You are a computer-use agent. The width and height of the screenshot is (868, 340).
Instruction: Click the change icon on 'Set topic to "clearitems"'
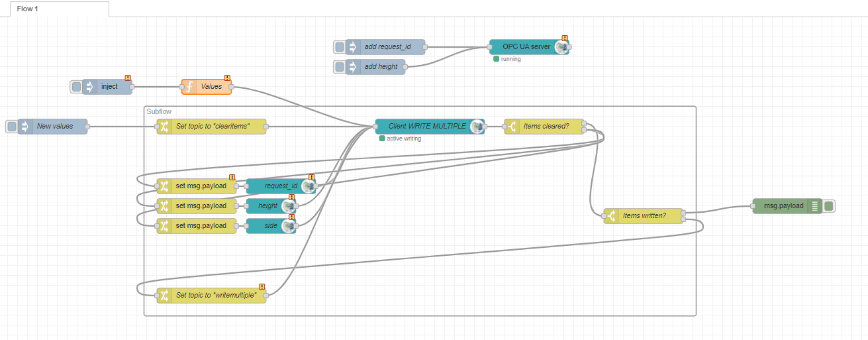tap(164, 127)
